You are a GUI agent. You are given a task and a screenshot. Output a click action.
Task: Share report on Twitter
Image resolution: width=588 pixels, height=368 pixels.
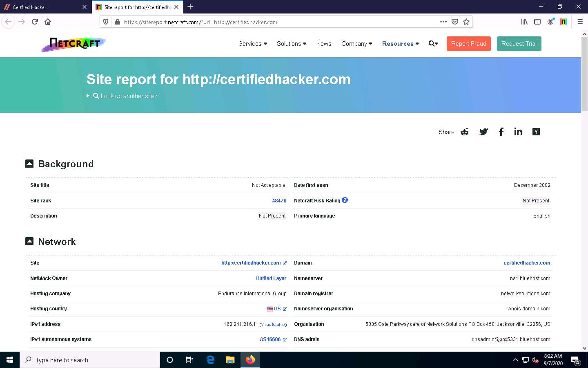coord(483,132)
